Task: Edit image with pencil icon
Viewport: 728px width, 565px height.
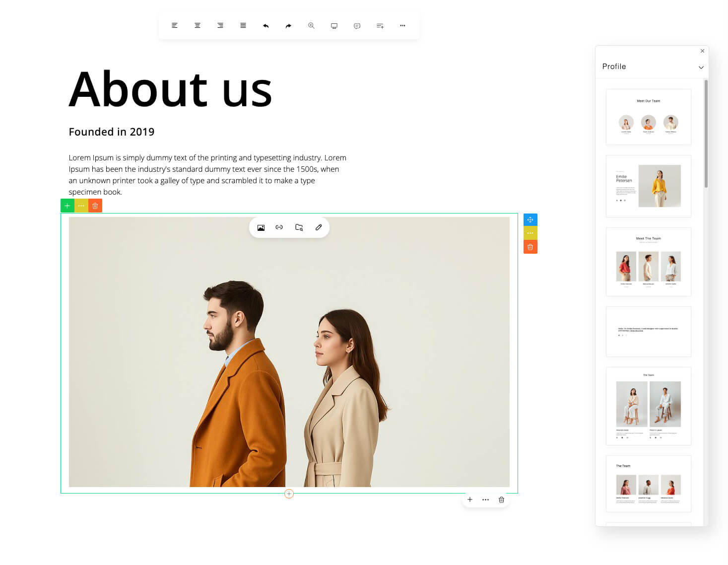Action: [x=319, y=227]
